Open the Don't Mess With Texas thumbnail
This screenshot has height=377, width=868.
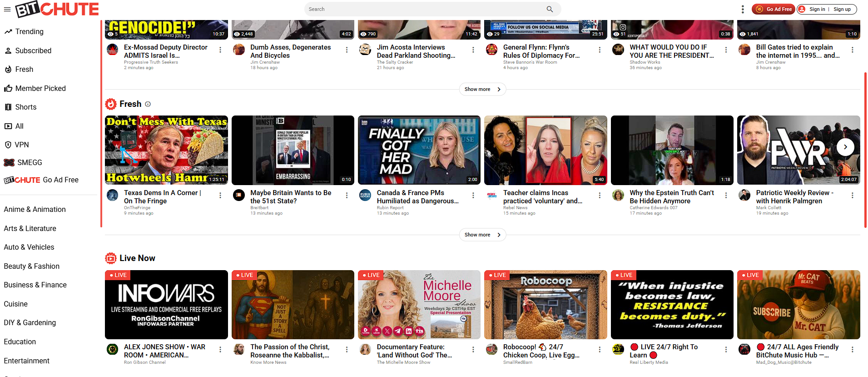(x=166, y=150)
